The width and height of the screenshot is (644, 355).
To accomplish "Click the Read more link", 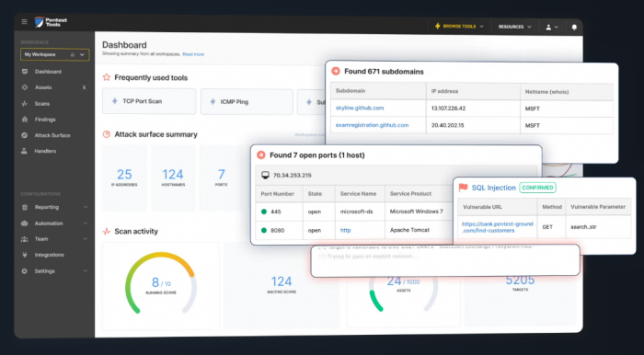I will (x=193, y=54).
